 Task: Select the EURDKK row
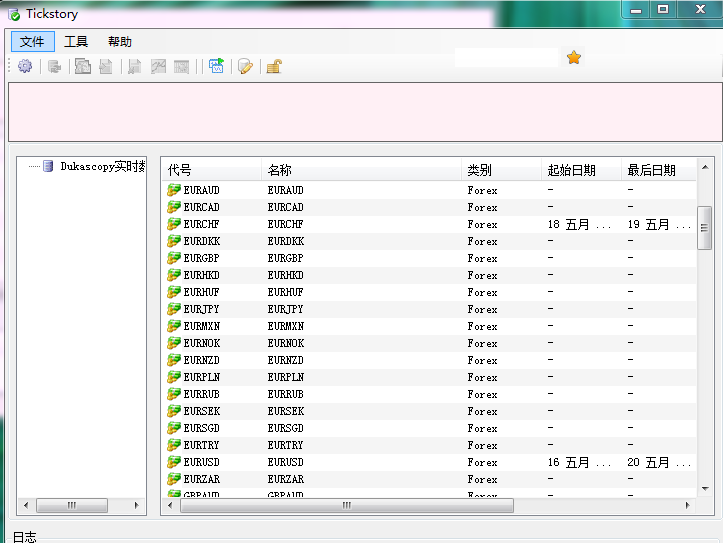point(429,241)
